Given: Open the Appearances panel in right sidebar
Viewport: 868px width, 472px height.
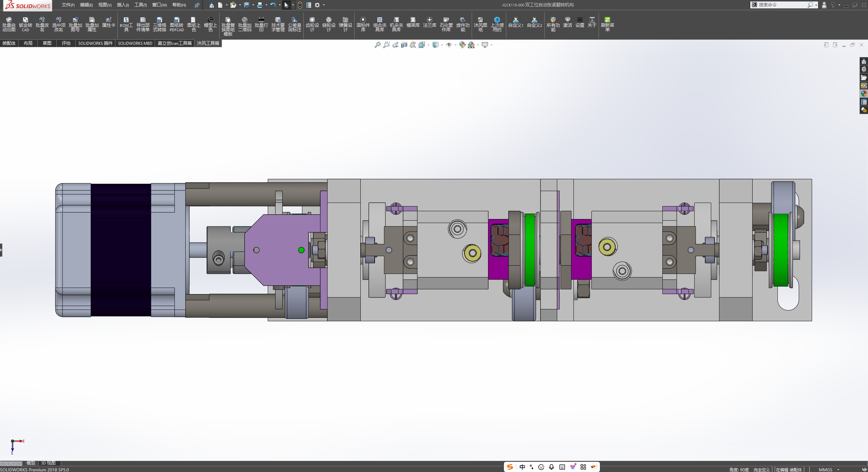Looking at the screenshot, I should point(864,94).
